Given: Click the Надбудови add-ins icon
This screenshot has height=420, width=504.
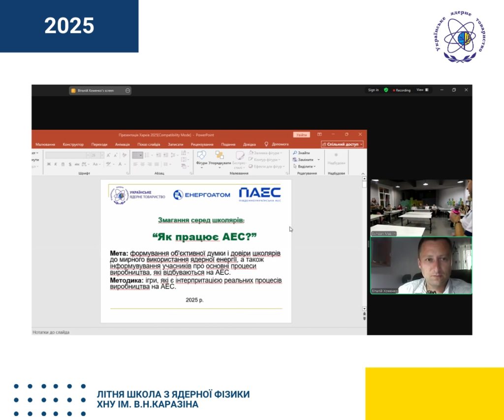Looking at the screenshot, I should click(x=336, y=157).
